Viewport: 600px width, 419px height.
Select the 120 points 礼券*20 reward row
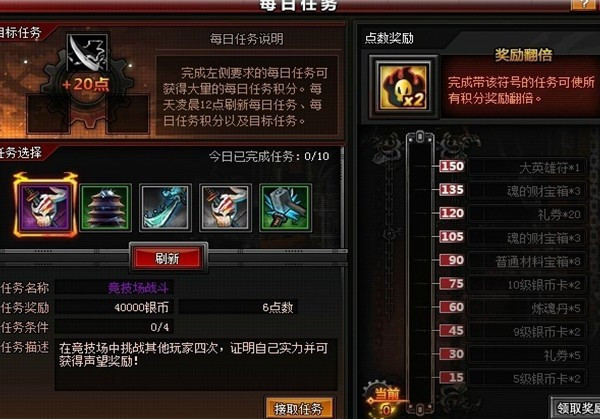[513, 214]
